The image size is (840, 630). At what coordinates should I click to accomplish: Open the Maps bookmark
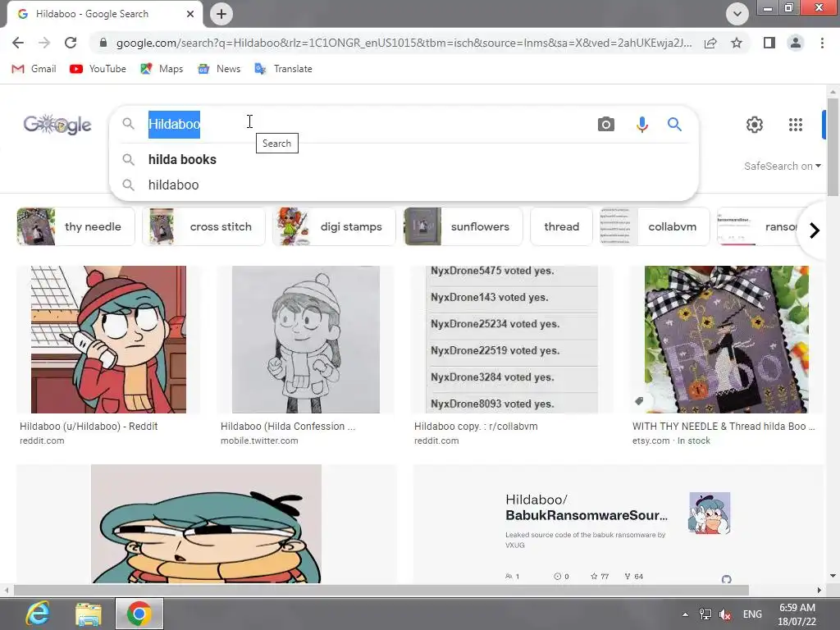(x=162, y=69)
